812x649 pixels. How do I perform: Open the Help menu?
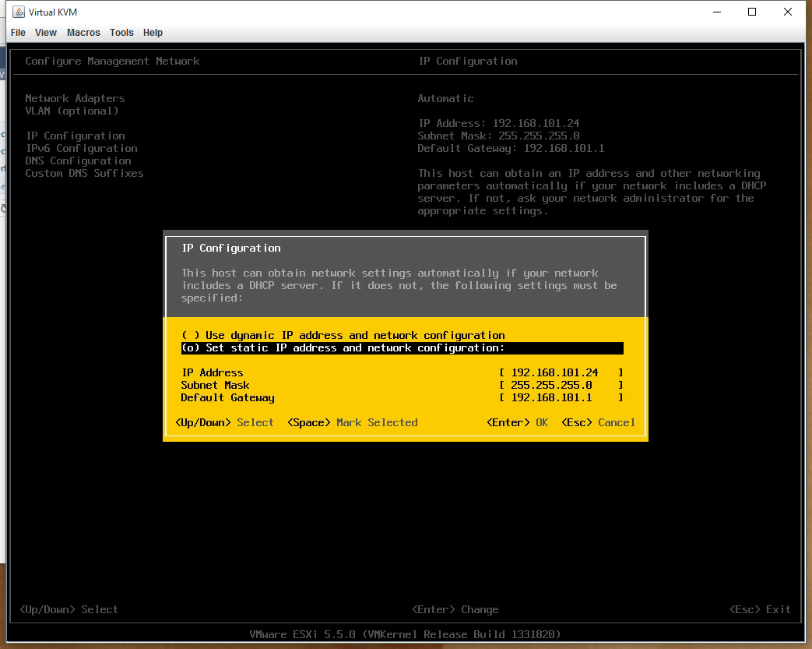pyautogui.click(x=153, y=33)
